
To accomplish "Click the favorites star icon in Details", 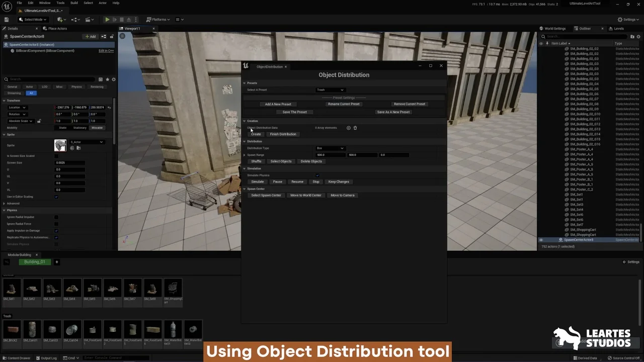I will pyautogui.click(x=107, y=79).
